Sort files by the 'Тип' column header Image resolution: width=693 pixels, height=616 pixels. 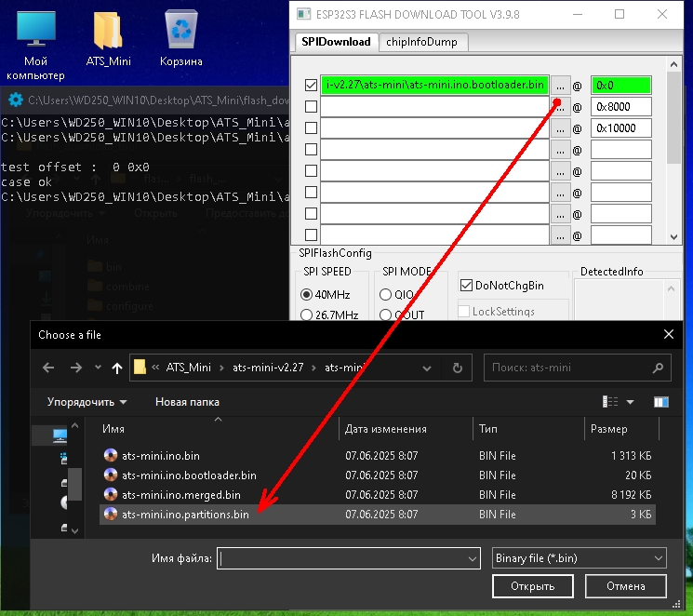488,429
